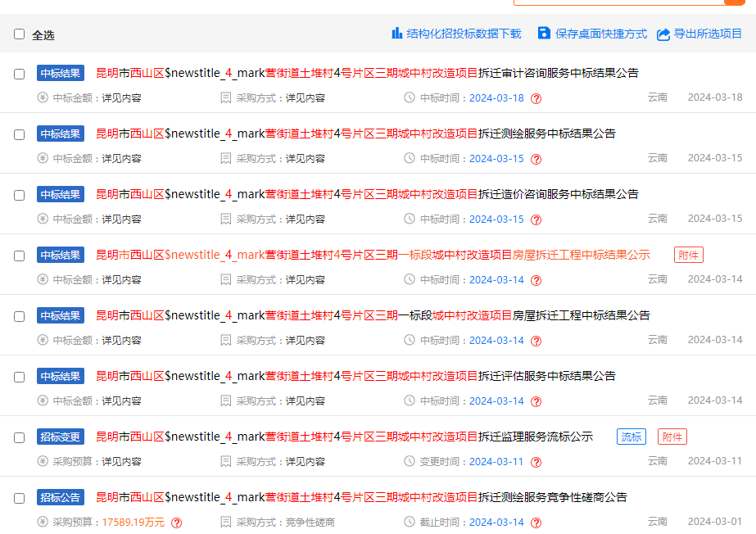Viewport: 756px width, 534px height.
Task: Click the 附件 tag on 拆迁监理服务流标公示
Action: pos(672,437)
